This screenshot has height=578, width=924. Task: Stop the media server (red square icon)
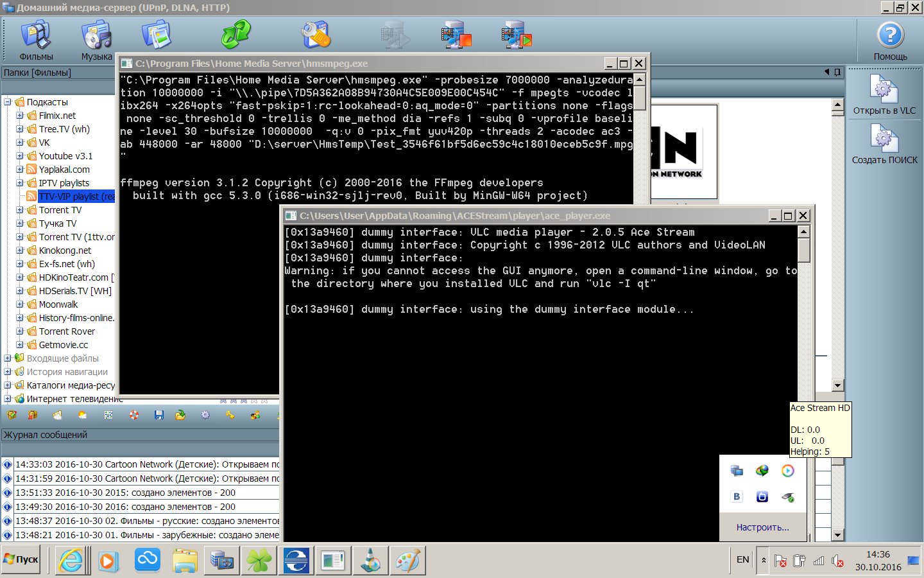tap(456, 35)
